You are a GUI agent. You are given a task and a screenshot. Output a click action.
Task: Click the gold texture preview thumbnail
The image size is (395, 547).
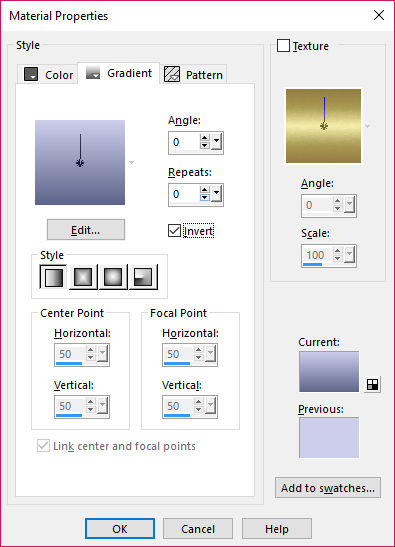pos(323,126)
